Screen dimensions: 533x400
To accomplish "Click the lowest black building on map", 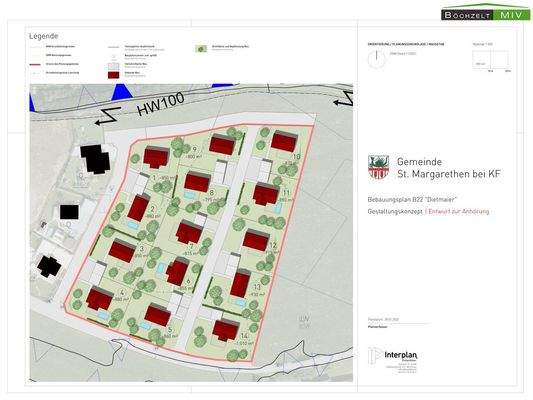I will [x=49, y=266].
